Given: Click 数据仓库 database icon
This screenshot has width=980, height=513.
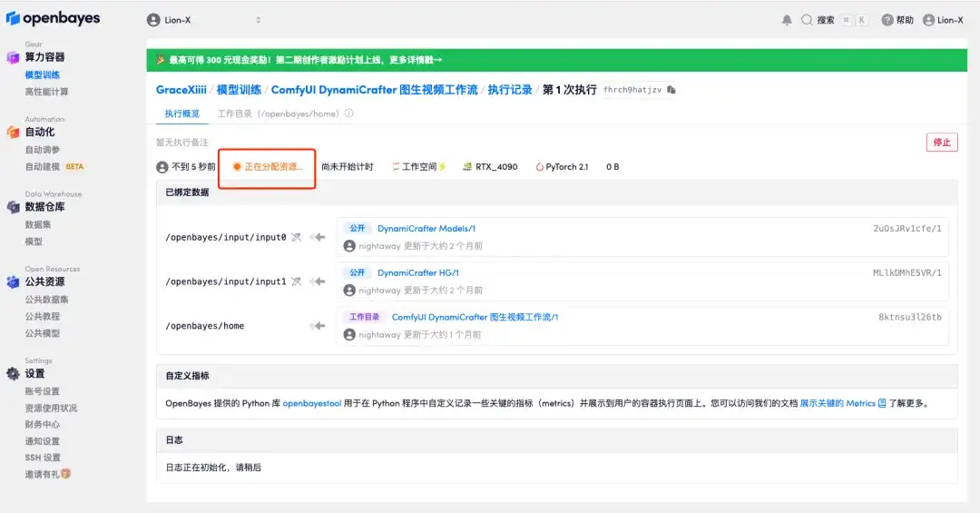Looking at the screenshot, I should pos(13,207).
